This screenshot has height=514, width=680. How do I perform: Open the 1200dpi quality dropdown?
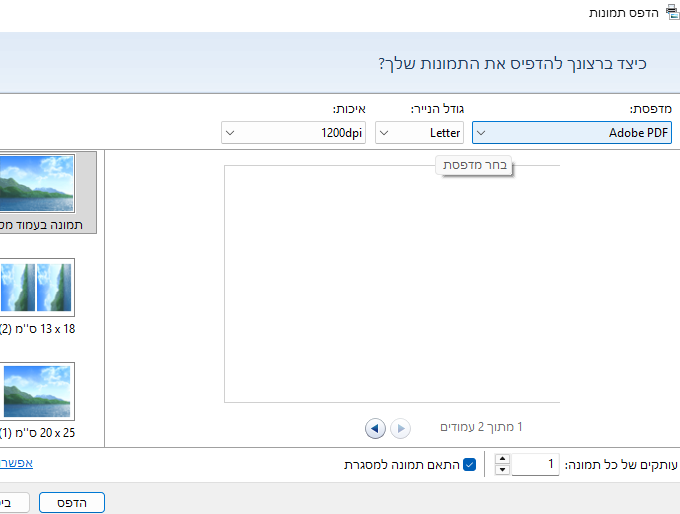pos(294,132)
